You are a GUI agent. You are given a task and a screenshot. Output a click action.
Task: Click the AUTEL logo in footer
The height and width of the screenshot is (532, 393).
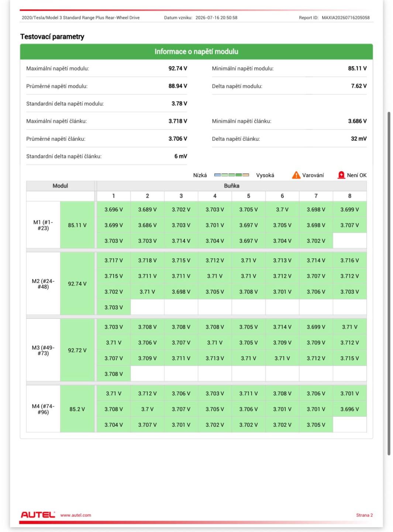(x=38, y=515)
